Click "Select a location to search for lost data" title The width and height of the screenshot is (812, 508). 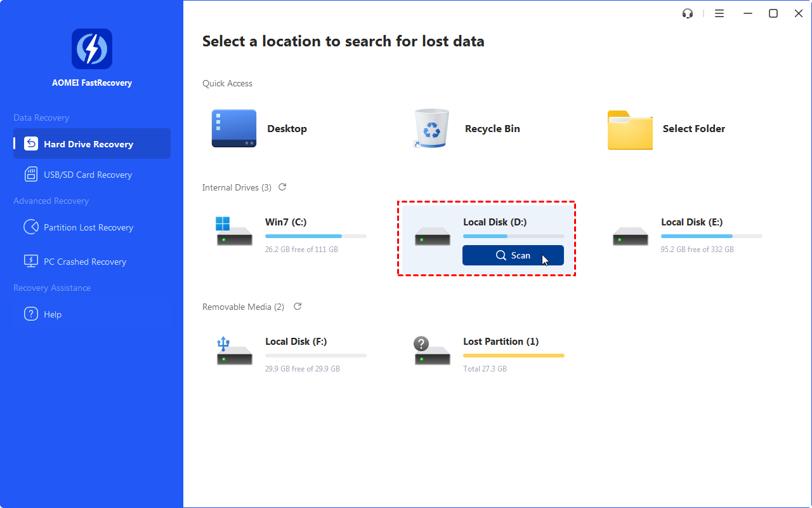[x=343, y=42]
